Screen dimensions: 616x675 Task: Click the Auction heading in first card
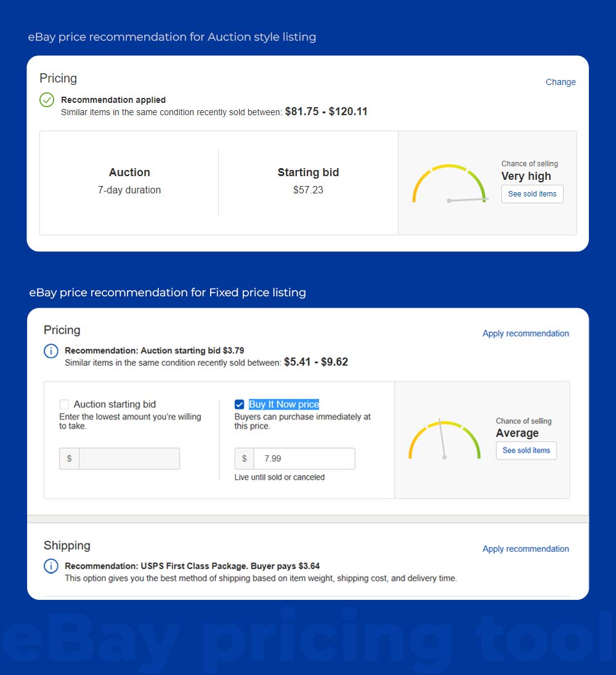click(129, 172)
